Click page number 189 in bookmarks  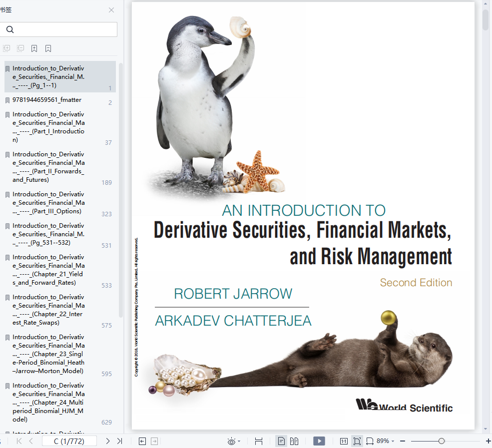click(x=107, y=183)
